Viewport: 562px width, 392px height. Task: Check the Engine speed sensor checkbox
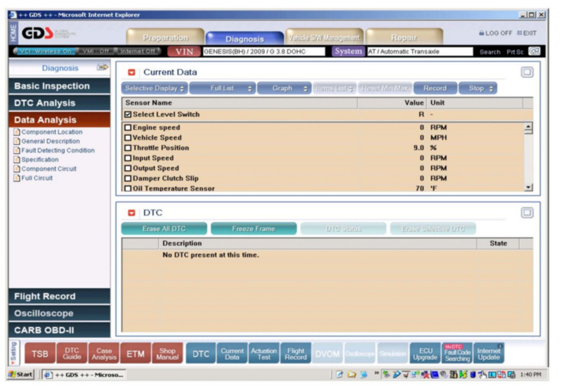[x=128, y=127]
